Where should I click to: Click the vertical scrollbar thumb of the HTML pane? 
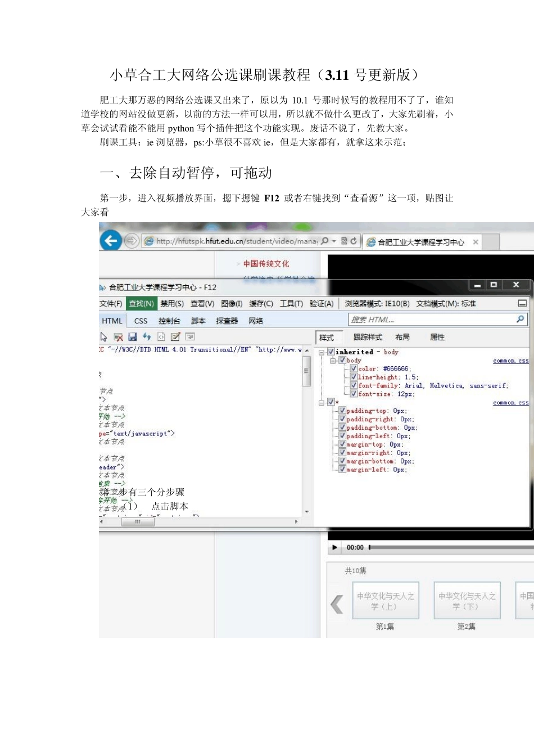click(306, 371)
